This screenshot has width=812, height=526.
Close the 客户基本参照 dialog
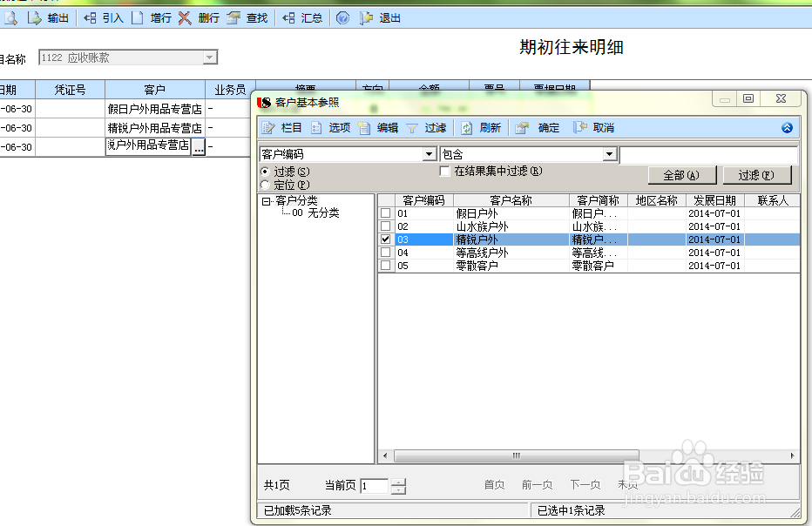pos(781,98)
